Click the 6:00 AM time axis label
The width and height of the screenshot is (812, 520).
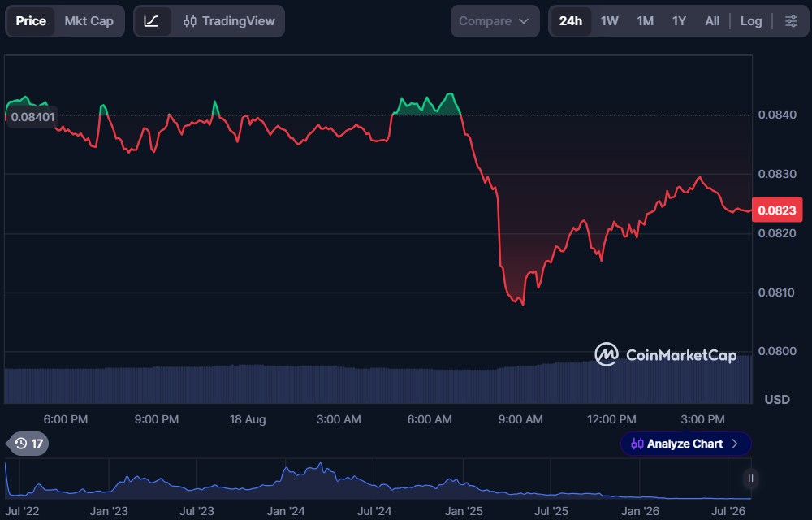(x=430, y=419)
